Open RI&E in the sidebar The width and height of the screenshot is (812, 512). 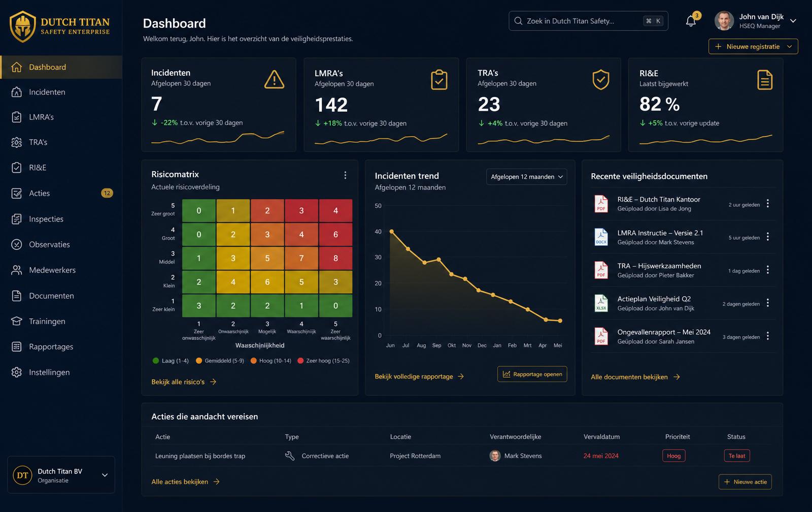tap(61, 168)
